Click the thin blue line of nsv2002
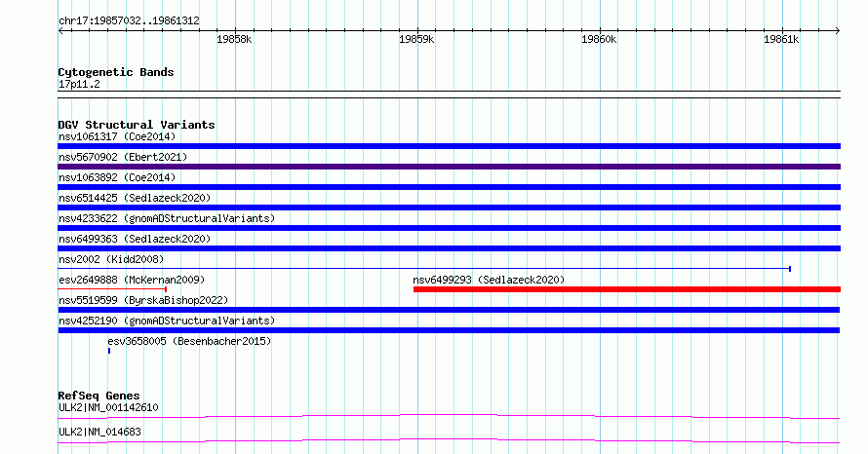Viewport: 868px width, 454px height. coord(424,269)
